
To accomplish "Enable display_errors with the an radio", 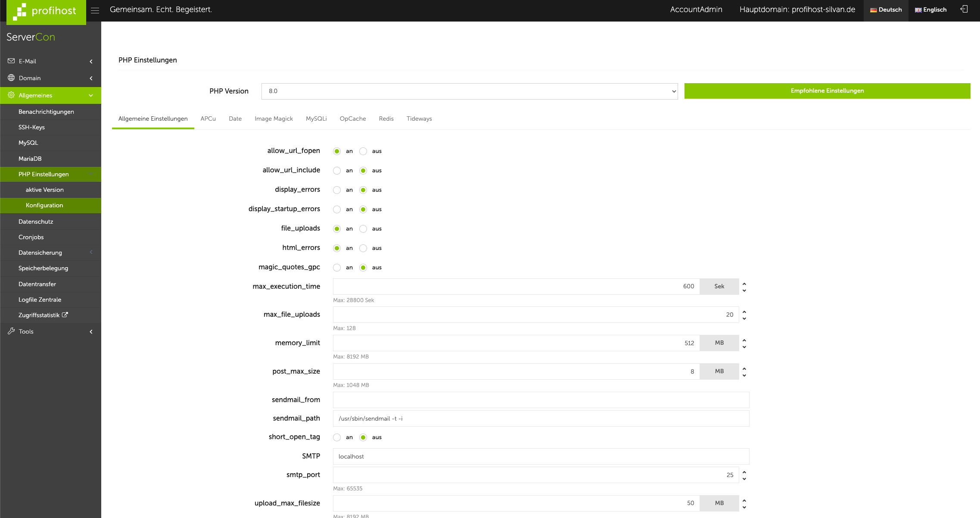I will point(337,190).
